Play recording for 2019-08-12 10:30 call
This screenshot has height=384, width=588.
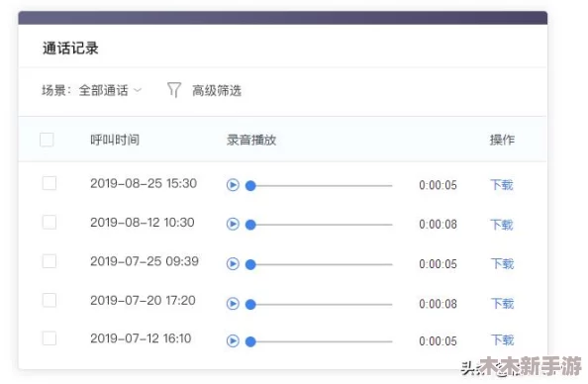coord(233,224)
